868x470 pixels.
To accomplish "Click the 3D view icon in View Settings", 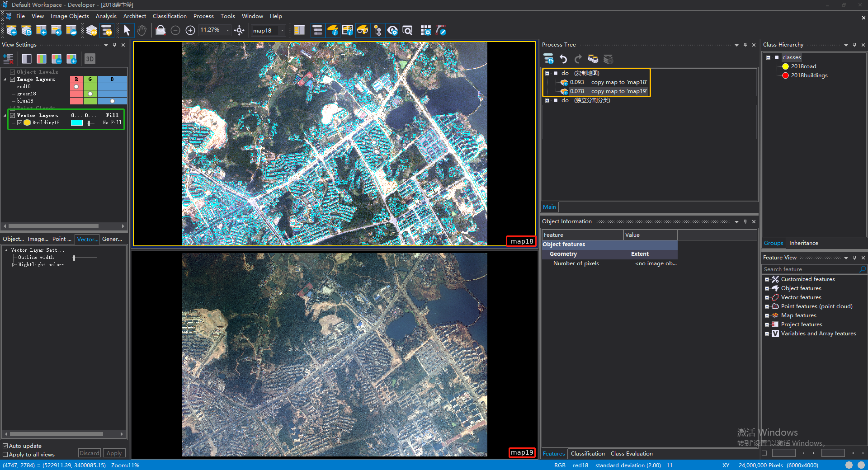I will click(x=90, y=59).
